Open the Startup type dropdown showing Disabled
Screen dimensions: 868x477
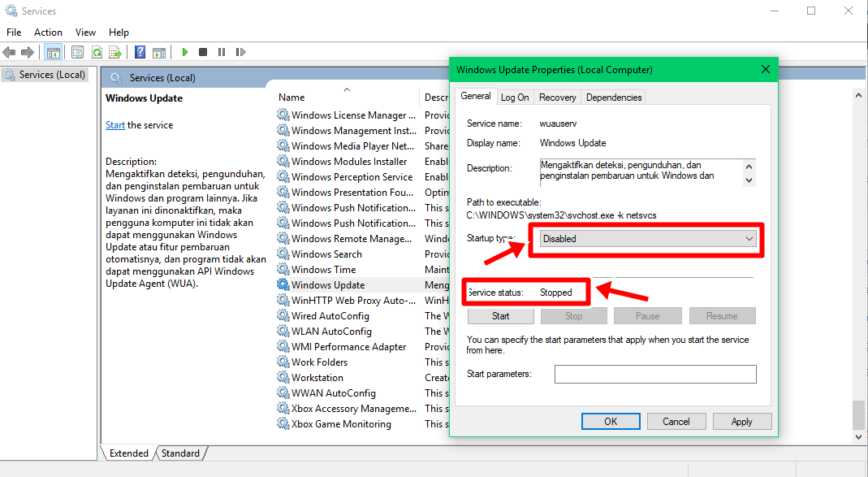pos(647,239)
